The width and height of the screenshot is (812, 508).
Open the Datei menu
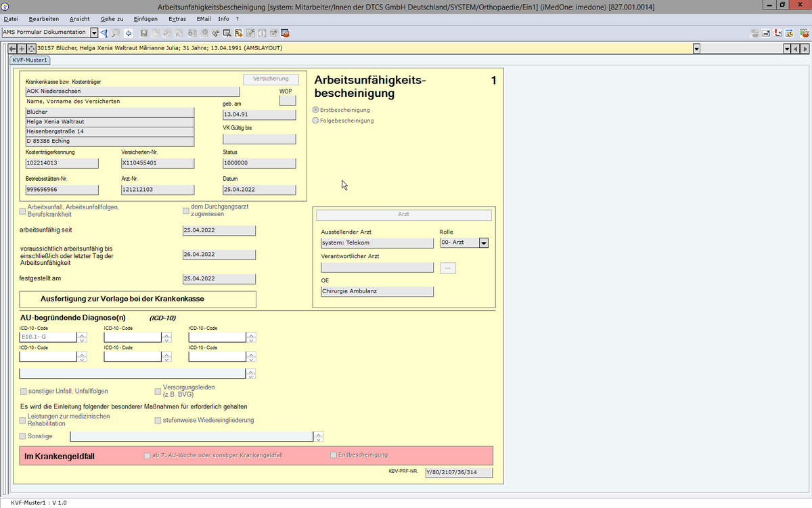click(11, 19)
